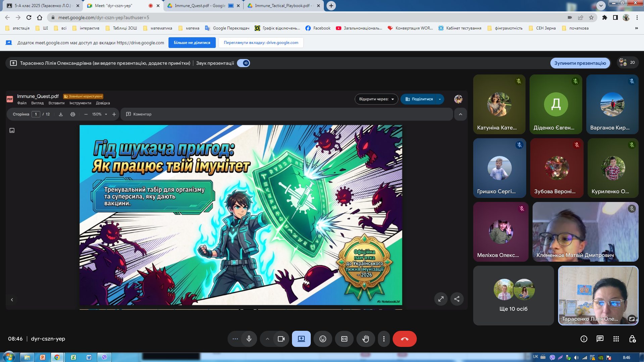
Task: Toggle the presentation sound switch
Action: (x=243, y=63)
